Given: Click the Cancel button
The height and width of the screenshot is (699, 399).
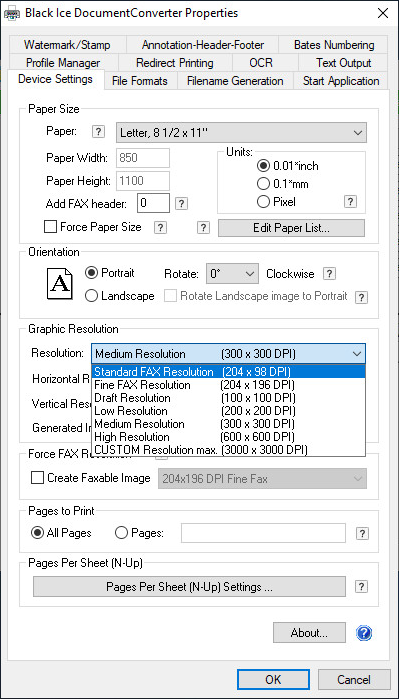Looking at the screenshot, I should [x=354, y=679].
